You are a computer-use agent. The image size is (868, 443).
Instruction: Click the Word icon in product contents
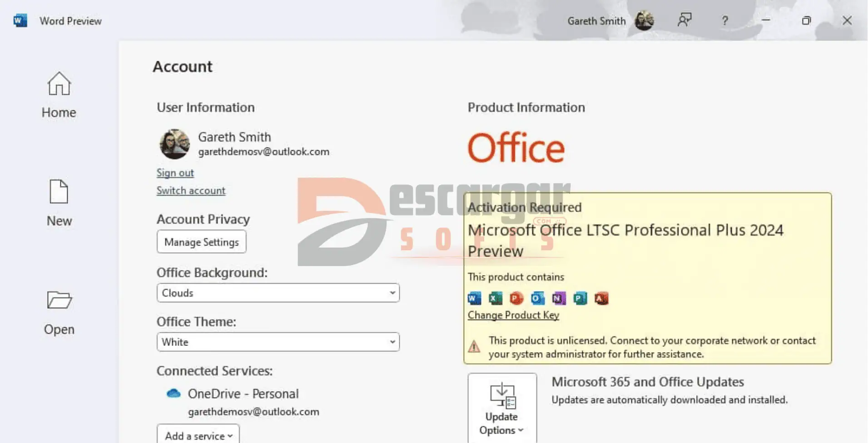click(474, 298)
